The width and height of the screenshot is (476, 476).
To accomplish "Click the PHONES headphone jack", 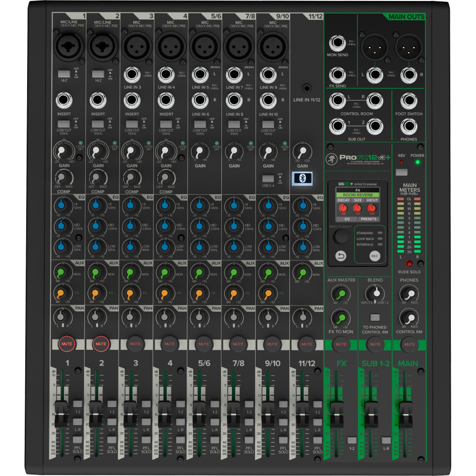I will 408,127.
